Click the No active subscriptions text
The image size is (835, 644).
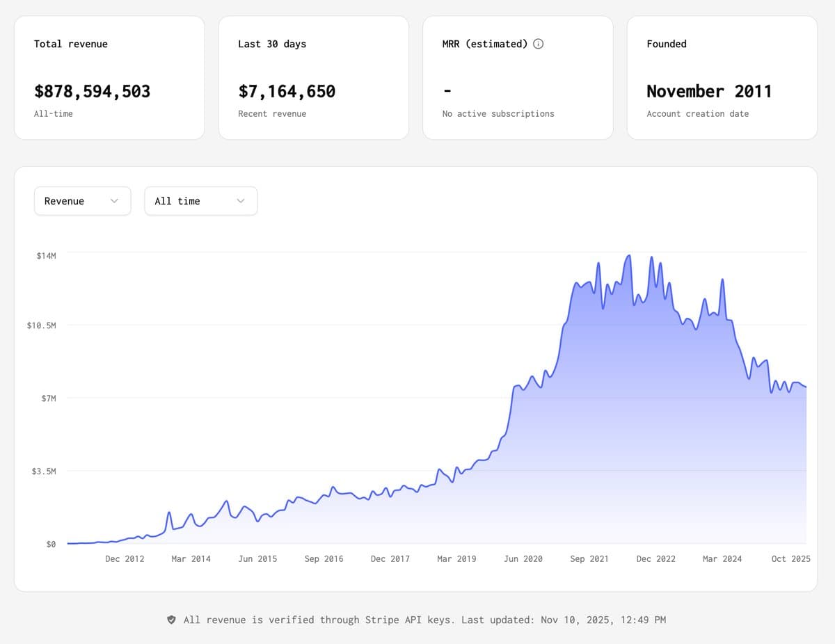pyautogui.click(x=498, y=113)
